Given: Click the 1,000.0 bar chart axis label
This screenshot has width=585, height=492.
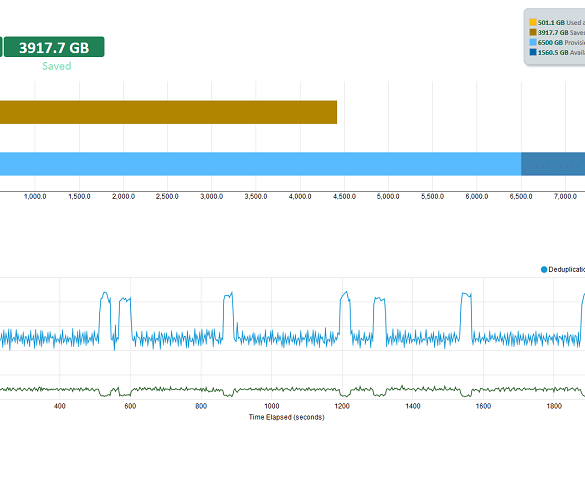Looking at the screenshot, I should [35, 197].
